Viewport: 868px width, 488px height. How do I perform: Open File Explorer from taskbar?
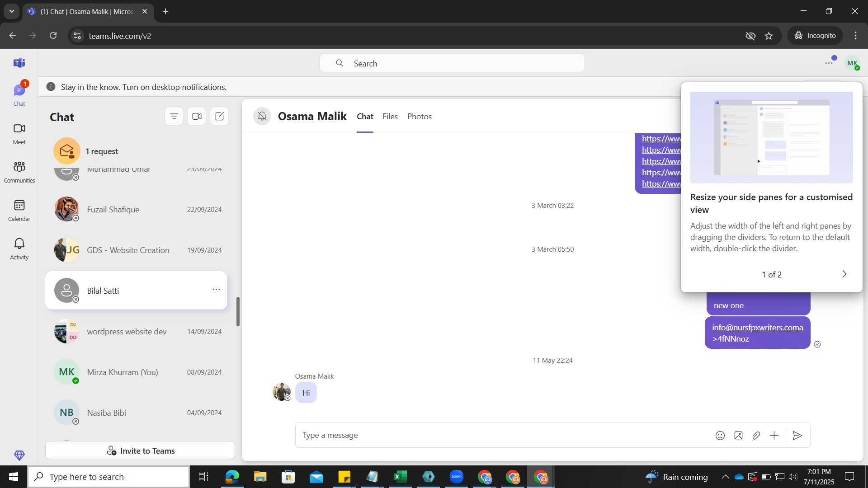point(260,477)
